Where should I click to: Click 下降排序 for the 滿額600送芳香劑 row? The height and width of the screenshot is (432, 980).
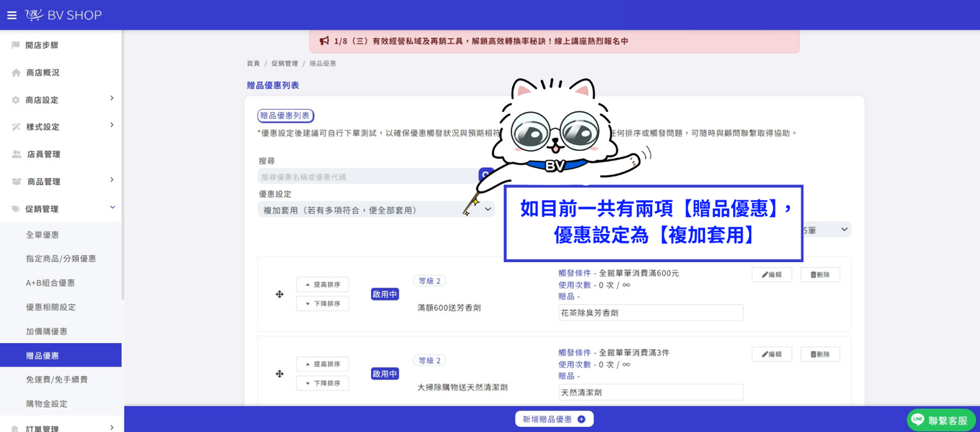(323, 304)
